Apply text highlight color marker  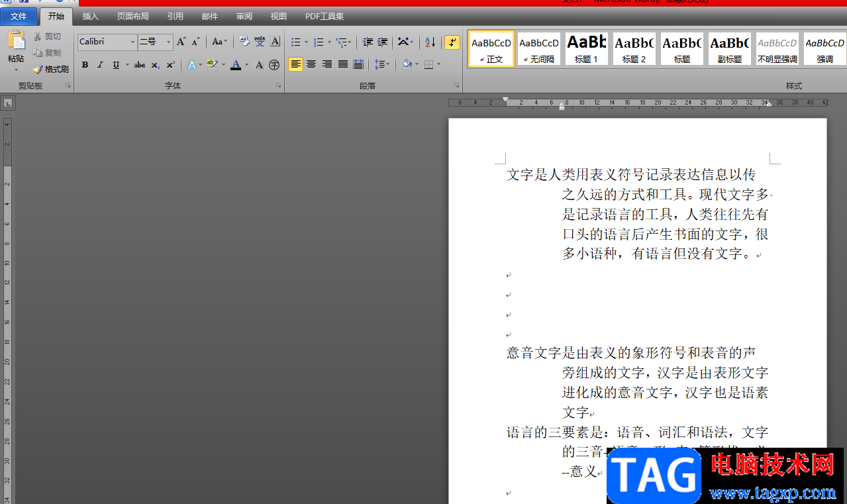[212, 65]
